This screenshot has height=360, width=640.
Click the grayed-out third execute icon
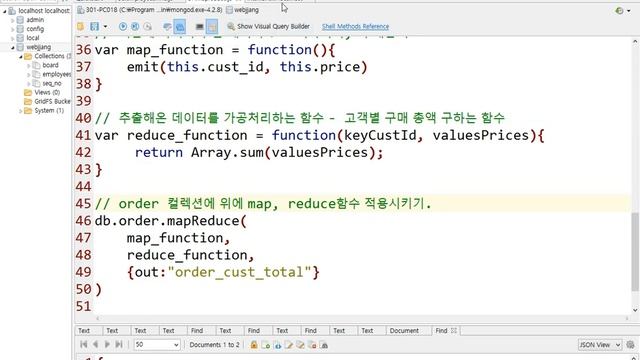(148, 27)
